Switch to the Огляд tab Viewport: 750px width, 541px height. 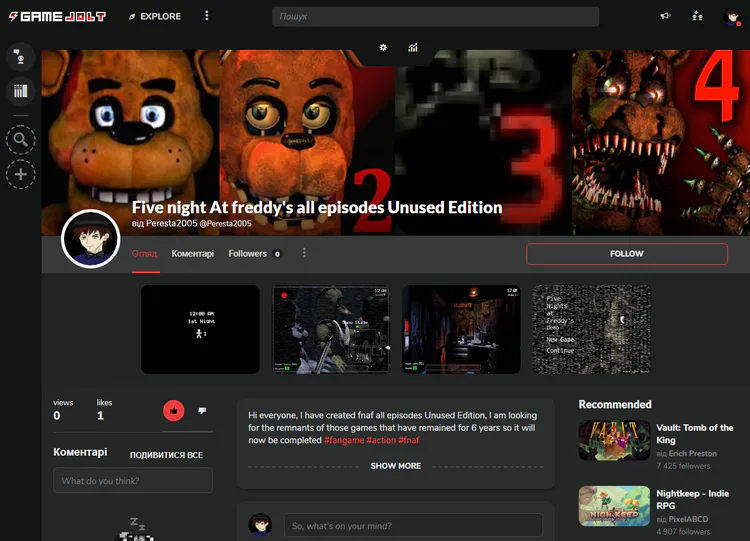144,254
